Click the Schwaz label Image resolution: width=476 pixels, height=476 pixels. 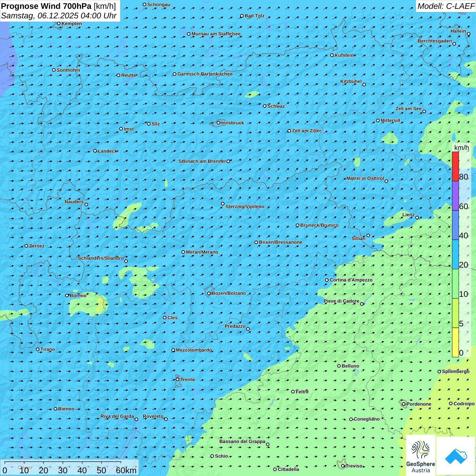pyautogui.click(x=276, y=106)
